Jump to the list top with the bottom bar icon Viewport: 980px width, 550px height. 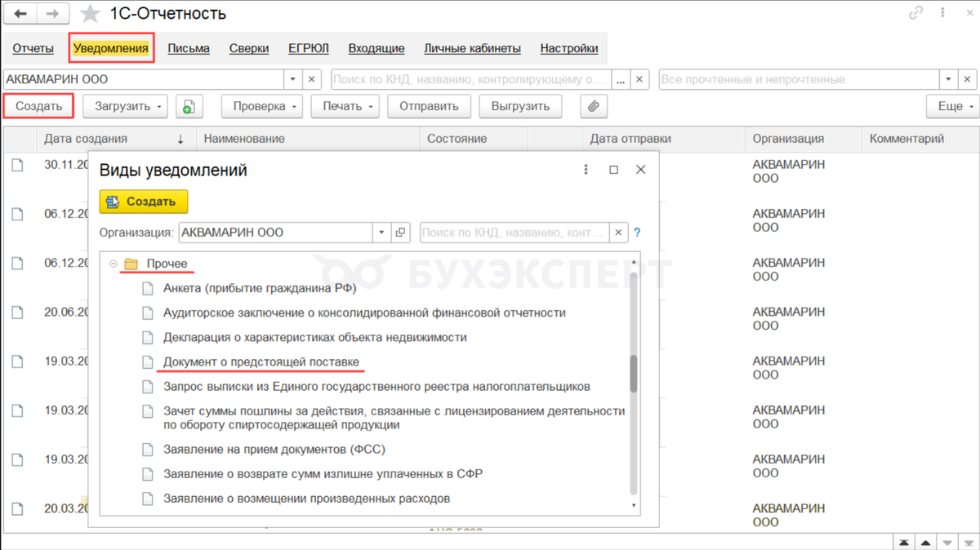(x=906, y=542)
